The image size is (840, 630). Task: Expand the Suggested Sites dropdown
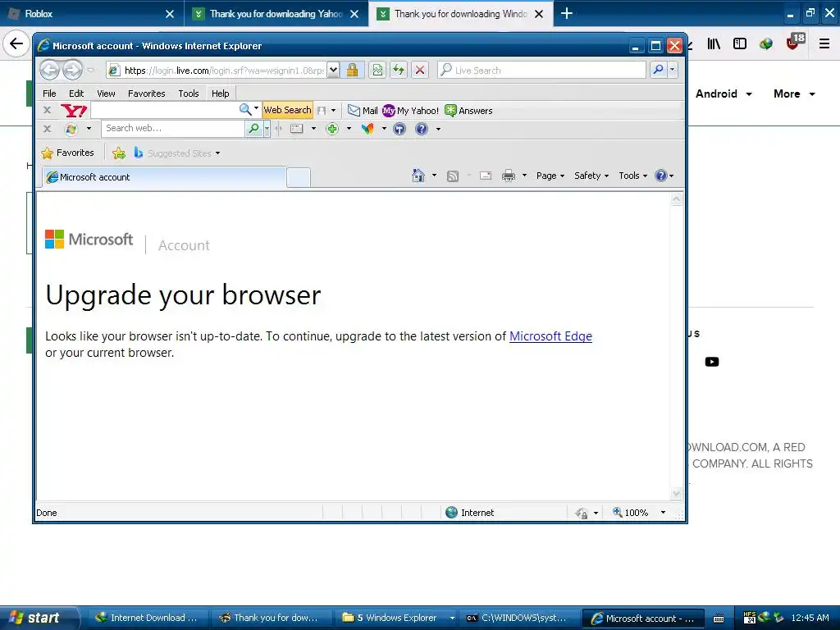point(217,153)
